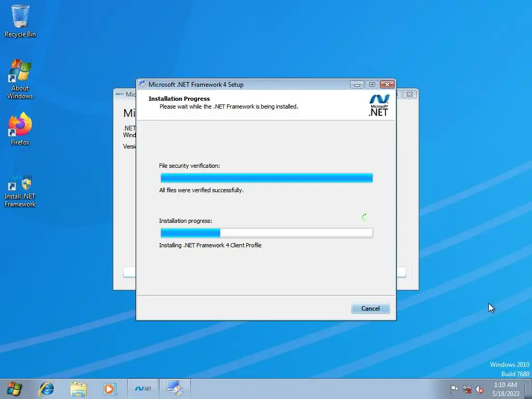532x399 pixels.
Task: Click the 'Installing .NET Framework 4 Client Profile' text
Action: [210, 245]
